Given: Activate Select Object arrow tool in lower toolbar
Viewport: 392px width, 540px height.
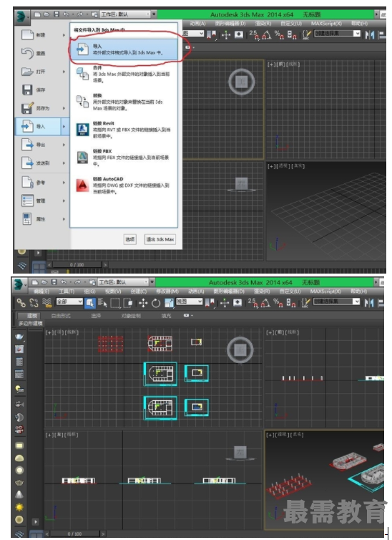Looking at the screenshot, I should point(90,303).
